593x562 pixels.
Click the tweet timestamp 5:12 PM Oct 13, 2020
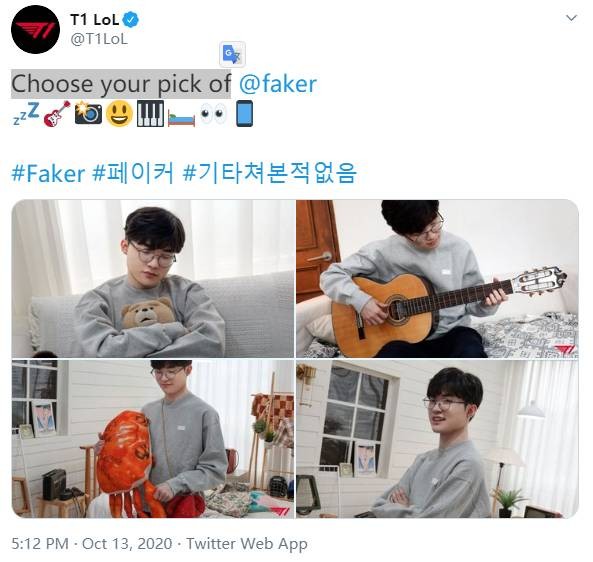click(92, 543)
